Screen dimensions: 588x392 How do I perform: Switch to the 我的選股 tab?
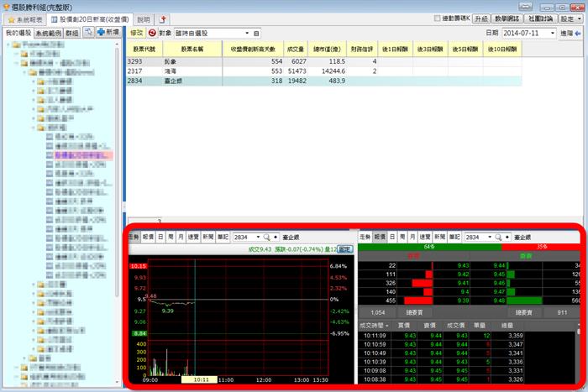coord(18,33)
